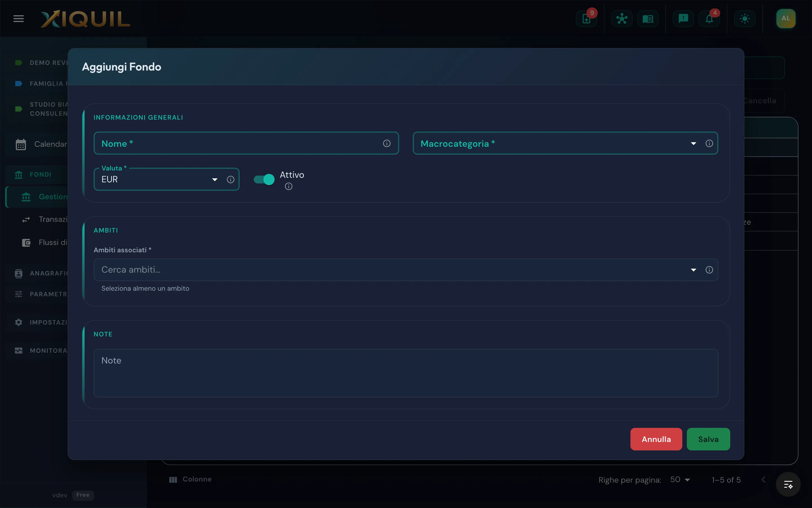Click into the Note text area

pyautogui.click(x=406, y=373)
